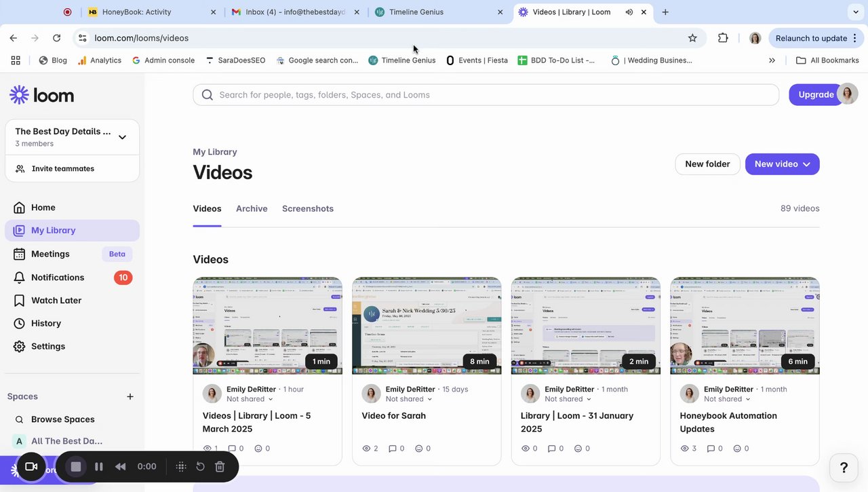Open the Chrome apps grid icon
This screenshot has width=868, height=492.
click(16, 60)
